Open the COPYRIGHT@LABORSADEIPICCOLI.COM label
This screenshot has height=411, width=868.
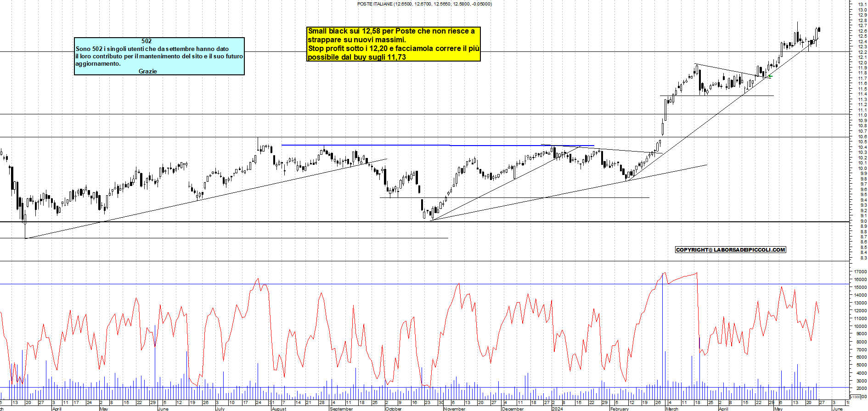[x=731, y=250]
